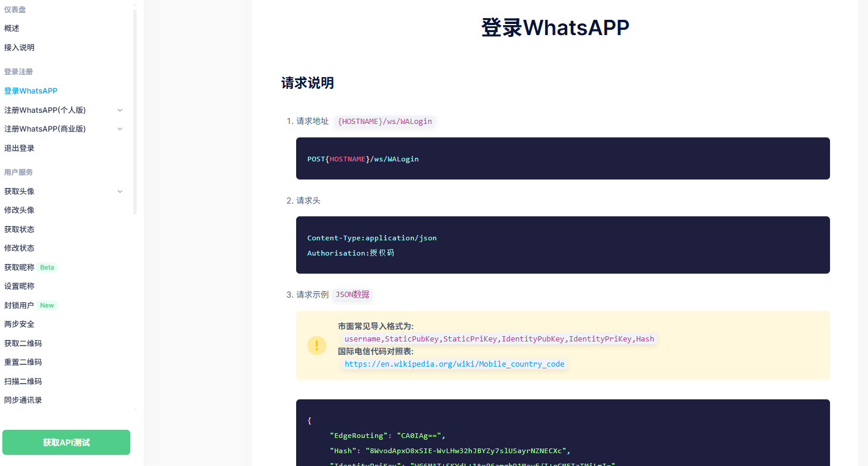This screenshot has height=466, width=868.
Task: Click the 用户服务 sidebar group label
Action: tap(18, 172)
